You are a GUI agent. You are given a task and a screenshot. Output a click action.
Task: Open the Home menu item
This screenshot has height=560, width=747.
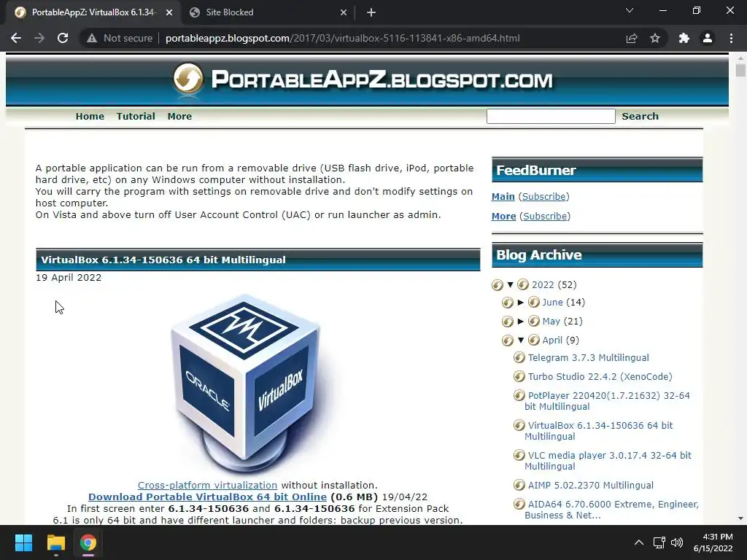(90, 116)
